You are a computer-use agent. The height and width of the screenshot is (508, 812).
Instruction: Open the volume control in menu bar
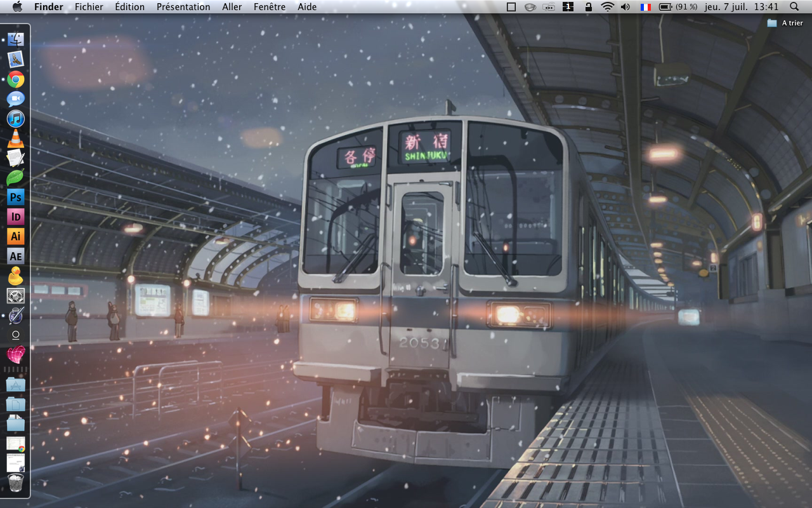(626, 7)
